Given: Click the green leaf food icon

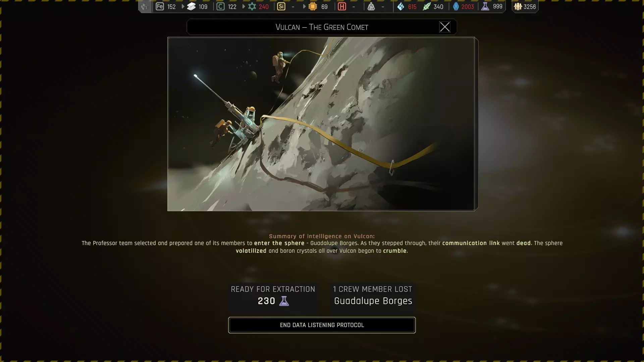Looking at the screenshot, I should 426,6.
